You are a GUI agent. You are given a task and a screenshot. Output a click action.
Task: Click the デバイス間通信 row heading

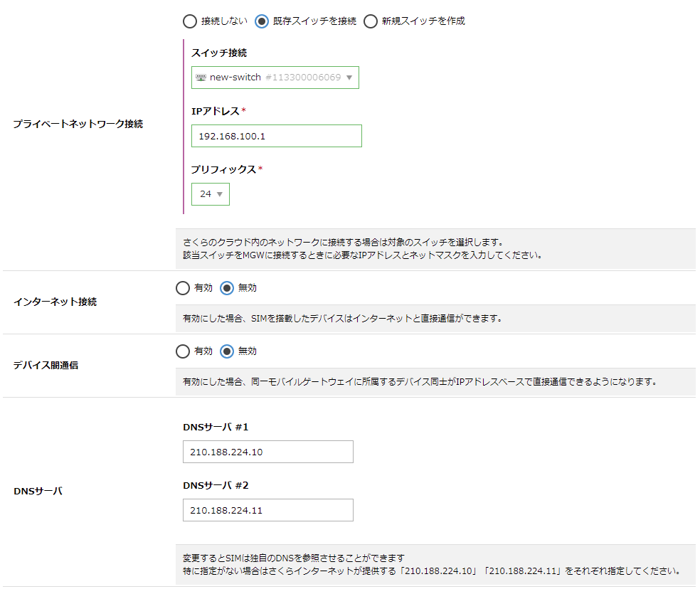coord(46,365)
